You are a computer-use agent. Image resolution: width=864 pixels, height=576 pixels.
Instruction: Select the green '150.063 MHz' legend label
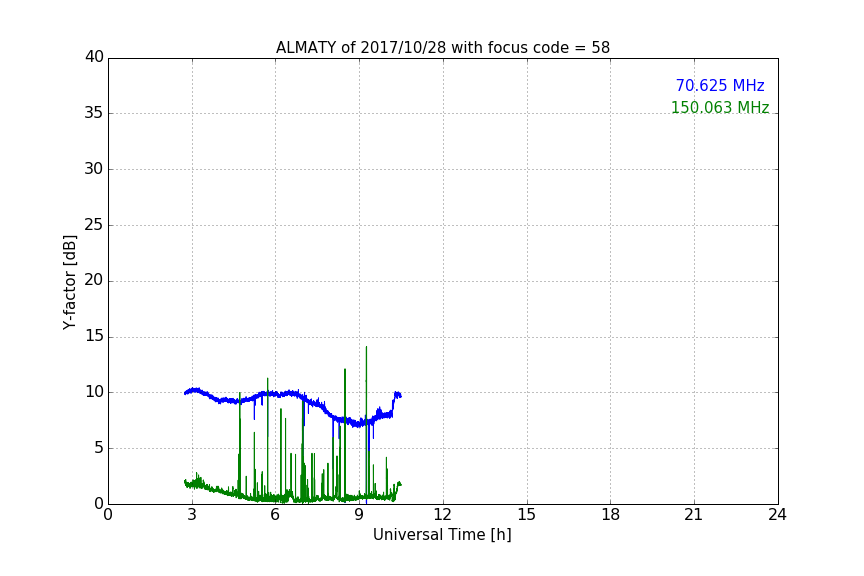tap(720, 107)
